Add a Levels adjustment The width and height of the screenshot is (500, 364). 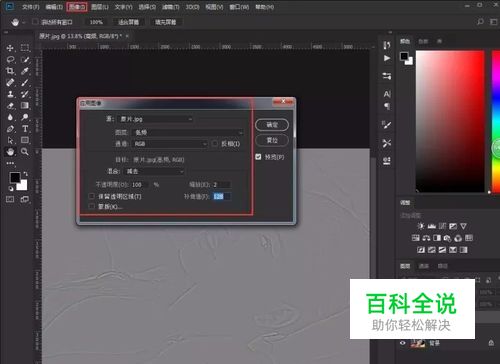click(431, 226)
